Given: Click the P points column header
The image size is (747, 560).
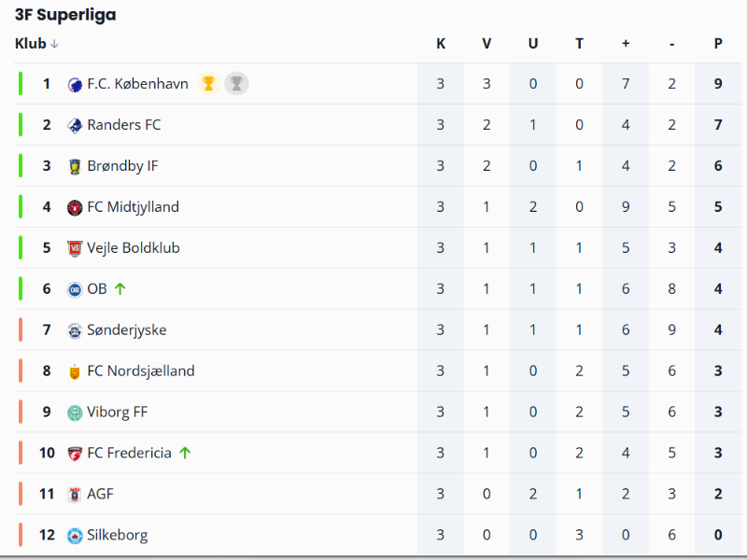Looking at the screenshot, I should (x=718, y=44).
